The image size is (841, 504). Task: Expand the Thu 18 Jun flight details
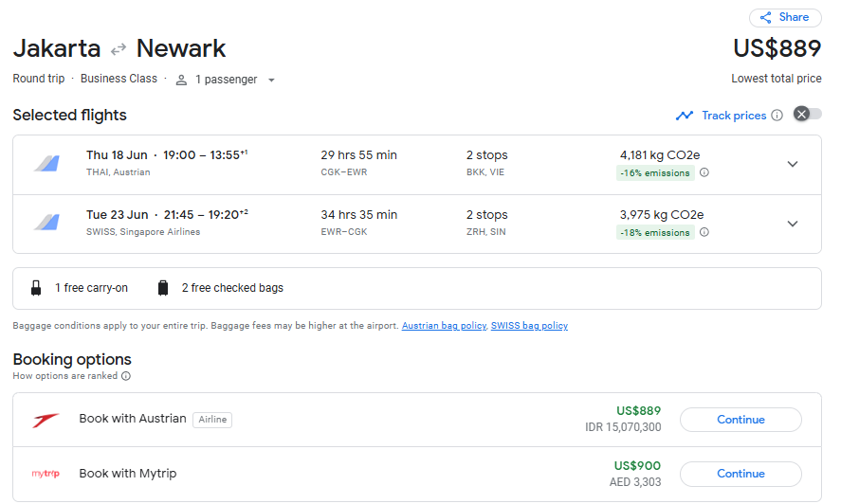(793, 164)
